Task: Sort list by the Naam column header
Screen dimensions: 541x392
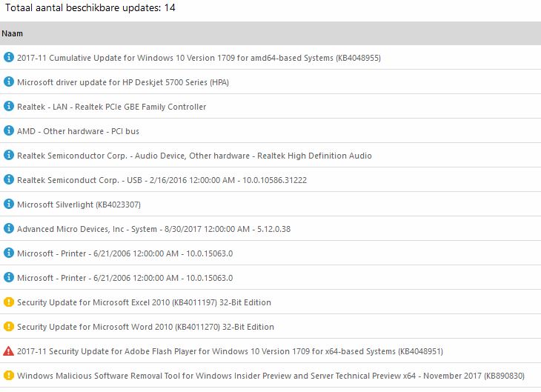Action: click(x=10, y=33)
